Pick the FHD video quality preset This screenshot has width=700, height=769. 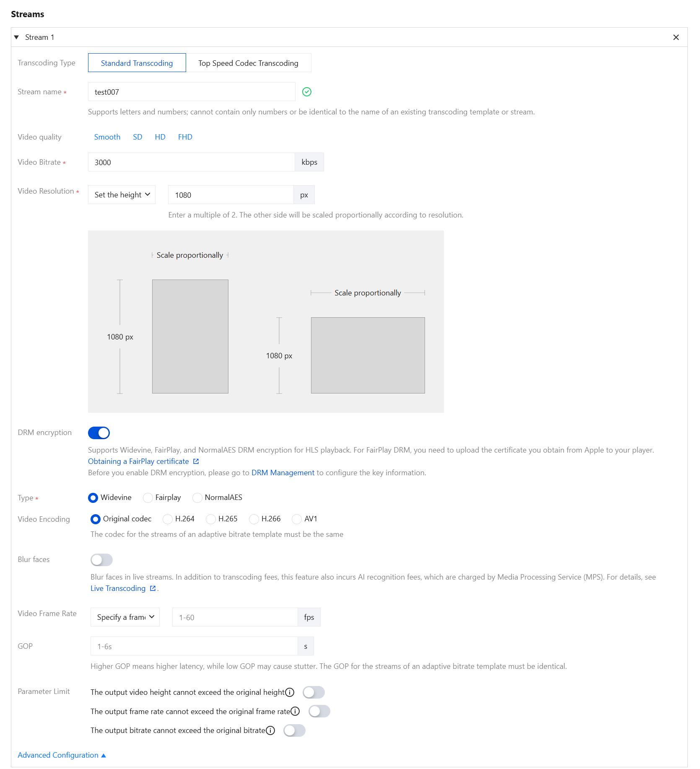[x=185, y=137]
